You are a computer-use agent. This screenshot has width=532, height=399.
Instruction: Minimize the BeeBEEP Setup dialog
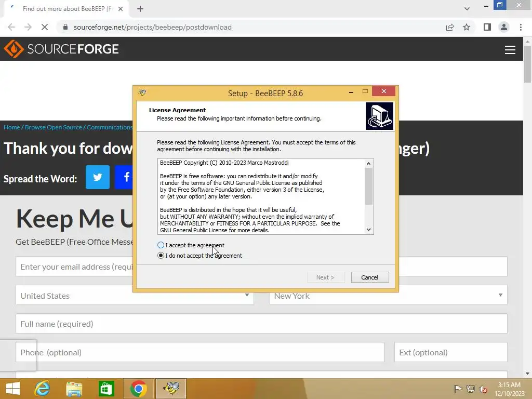(x=351, y=91)
